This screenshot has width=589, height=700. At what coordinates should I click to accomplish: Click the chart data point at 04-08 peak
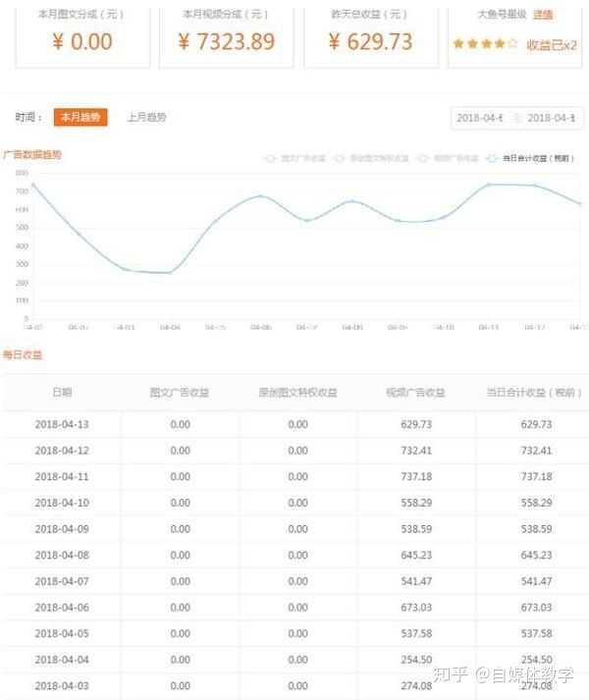pos(352,201)
